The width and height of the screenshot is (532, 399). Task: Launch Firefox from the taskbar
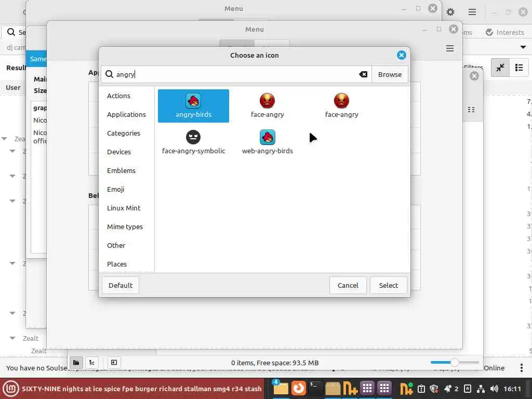pyautogui.click(x=299, y=389)
